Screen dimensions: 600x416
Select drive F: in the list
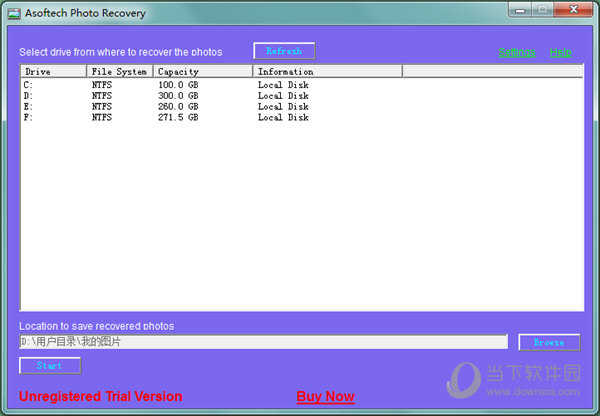pyautogui.click(x=28, y=117)
